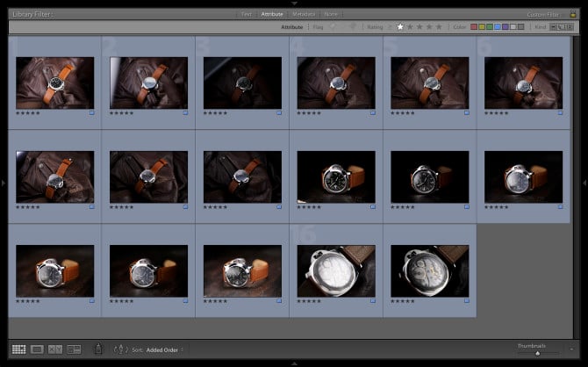
Task: Filter by the red color label
Action: 474,26
